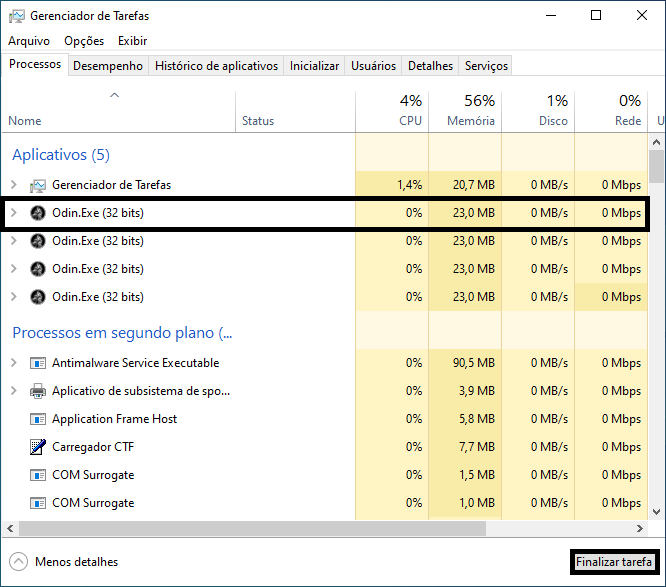Click the Menos detalhes circle arrow icon
The height and width of the screenshot is (587, 666).
[18, 562]
